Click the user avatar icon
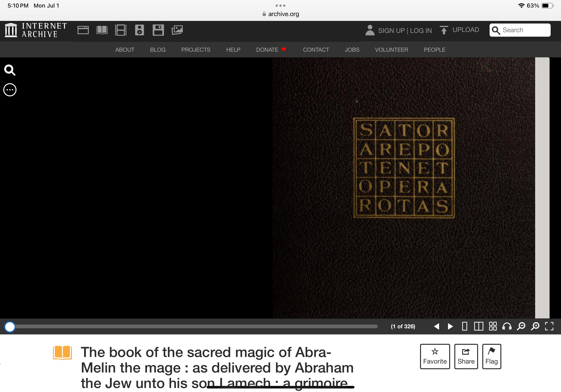 (370, 30)
